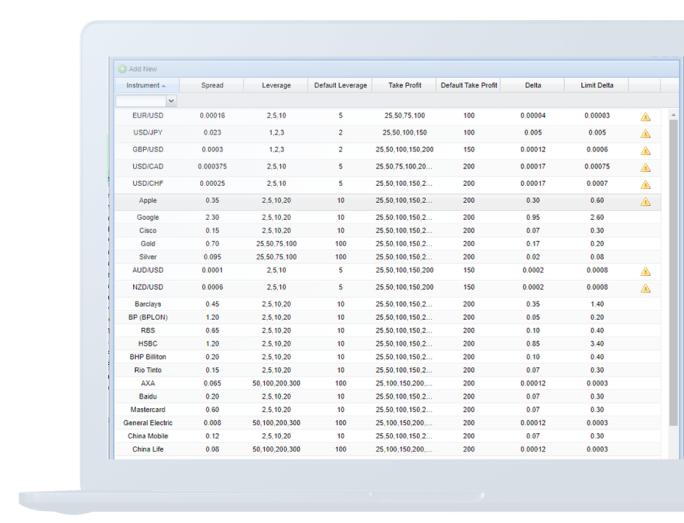Click Google limit delta value 2.60

coord(597,217)
